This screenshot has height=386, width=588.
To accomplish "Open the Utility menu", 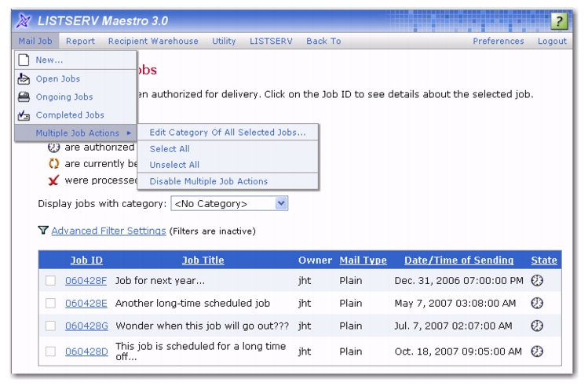I will [x=224, y=41].
